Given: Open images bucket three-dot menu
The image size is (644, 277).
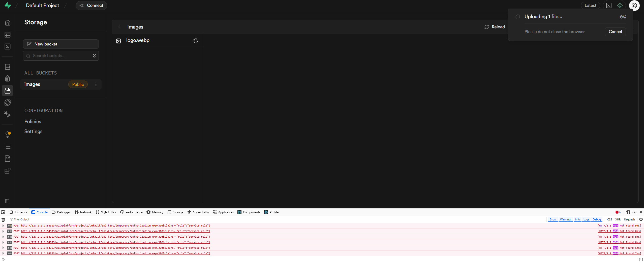Looking at the screenshot, I should 96,84.
